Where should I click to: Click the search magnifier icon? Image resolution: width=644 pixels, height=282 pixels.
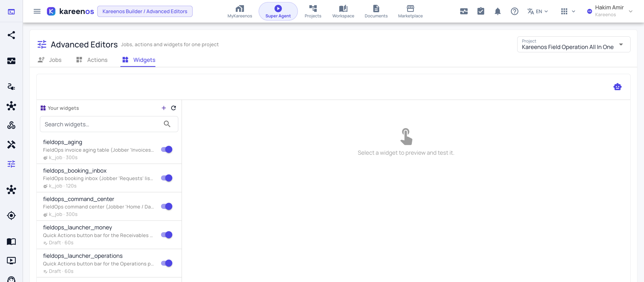tap(167, 124)
